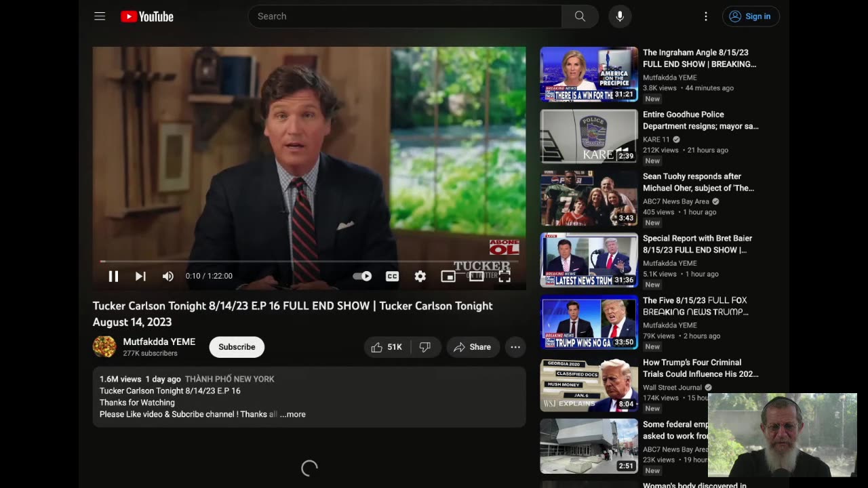This screenshot has height=488, width=868.
Task: Like the video (51K)
Action: (387, 347)
